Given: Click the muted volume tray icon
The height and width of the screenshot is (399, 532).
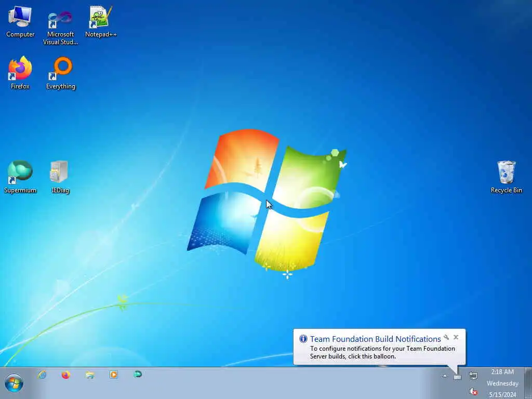Looking at the screenshot, I should (x=473, y=392).
